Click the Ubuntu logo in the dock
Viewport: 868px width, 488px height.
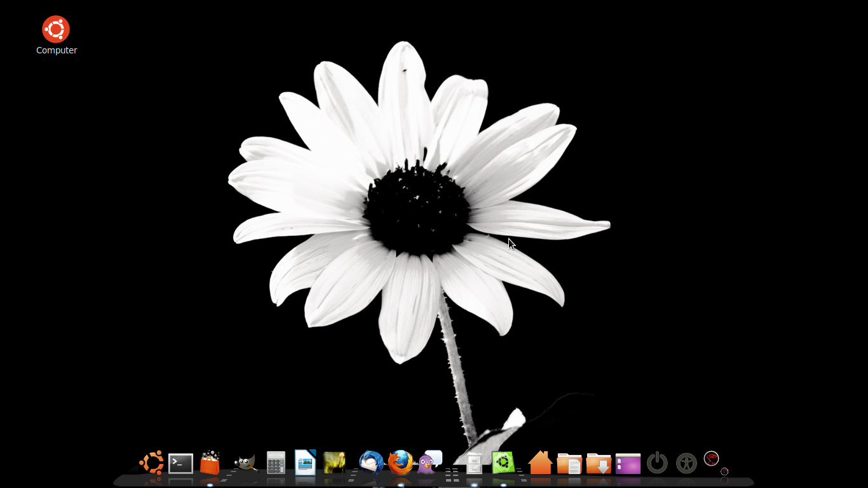pyautogui.click(x=152, y=463)
